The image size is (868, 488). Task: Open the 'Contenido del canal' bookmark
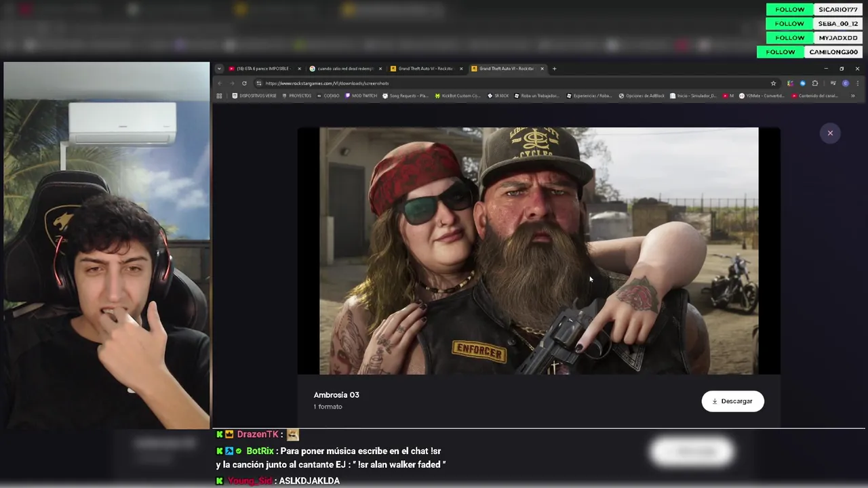[815, 96]
